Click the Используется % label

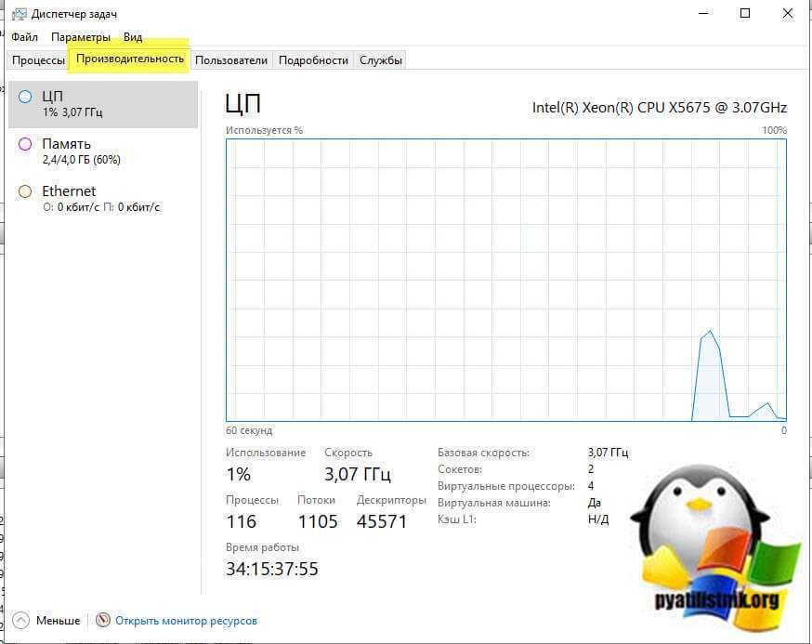click(264, 130)
